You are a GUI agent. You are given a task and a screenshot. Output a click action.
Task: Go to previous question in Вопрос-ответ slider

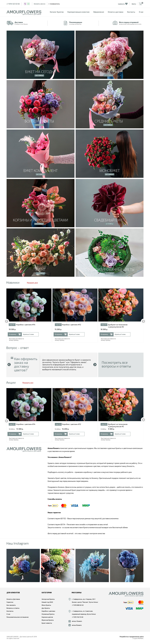click(9, 364)
